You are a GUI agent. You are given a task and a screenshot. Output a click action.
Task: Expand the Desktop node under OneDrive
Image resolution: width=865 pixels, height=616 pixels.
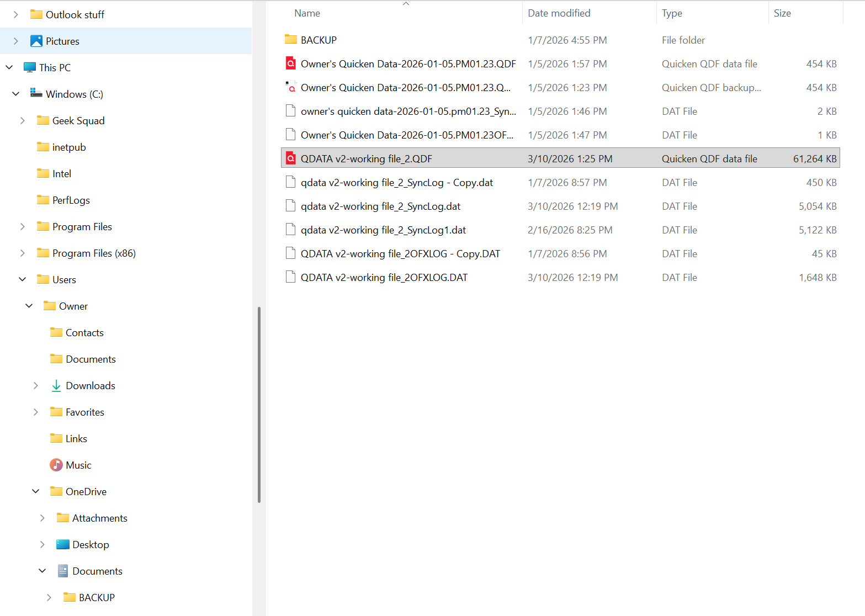tap(42, 545)
